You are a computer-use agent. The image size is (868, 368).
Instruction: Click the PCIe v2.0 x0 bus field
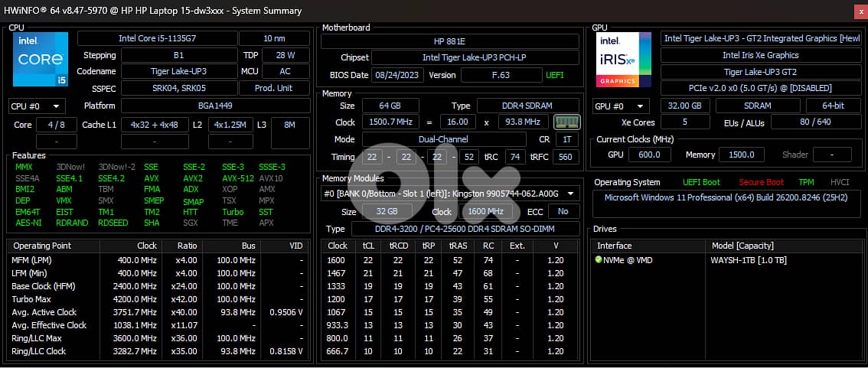point(760,89)
